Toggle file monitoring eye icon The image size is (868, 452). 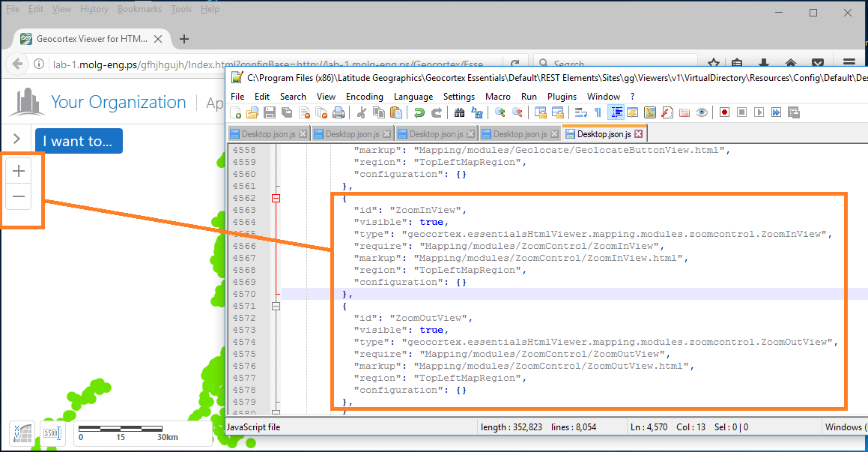tap(702, 113)
